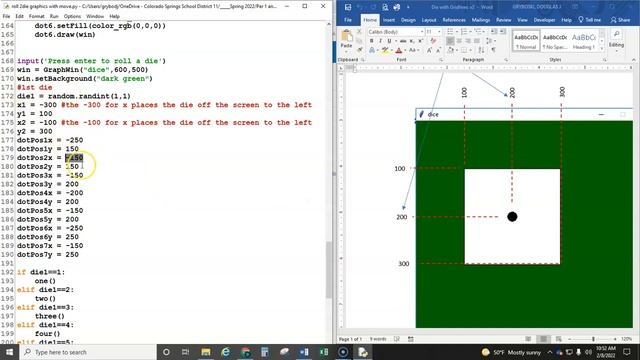Toggle Underline formatting in Word
The width and height of the screenshot is (640, 360).
tap(389, 41)
